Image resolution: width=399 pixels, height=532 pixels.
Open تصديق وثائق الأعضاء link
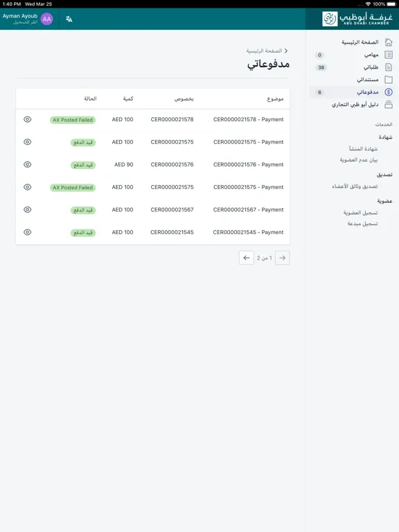355,186
